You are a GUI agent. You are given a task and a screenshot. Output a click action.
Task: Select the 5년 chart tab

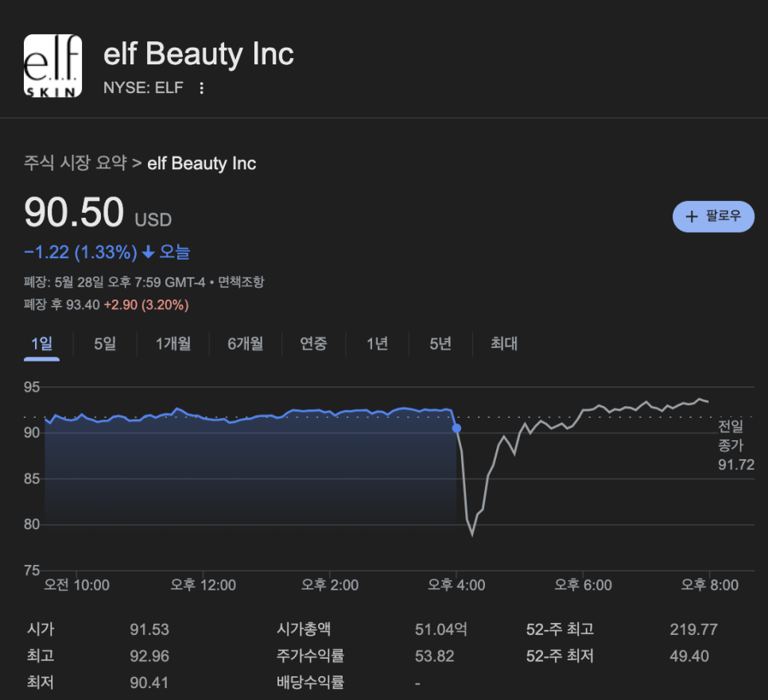440,343
